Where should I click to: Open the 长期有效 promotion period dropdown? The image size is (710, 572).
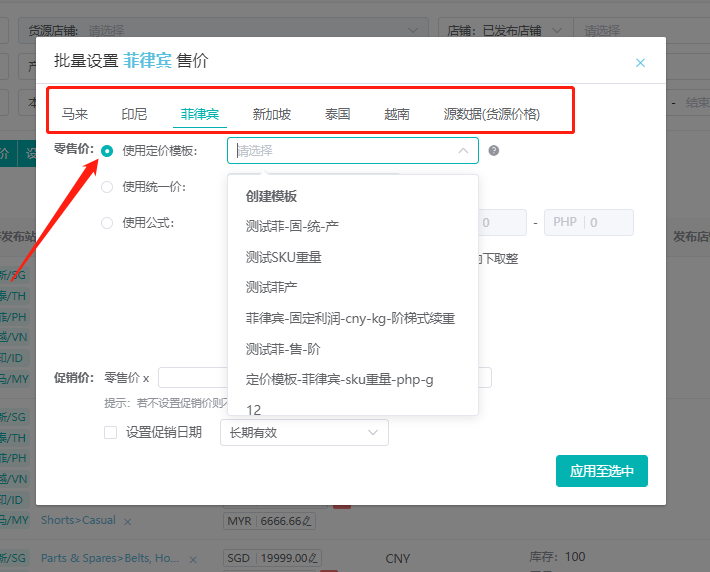(x=303, y=432)
